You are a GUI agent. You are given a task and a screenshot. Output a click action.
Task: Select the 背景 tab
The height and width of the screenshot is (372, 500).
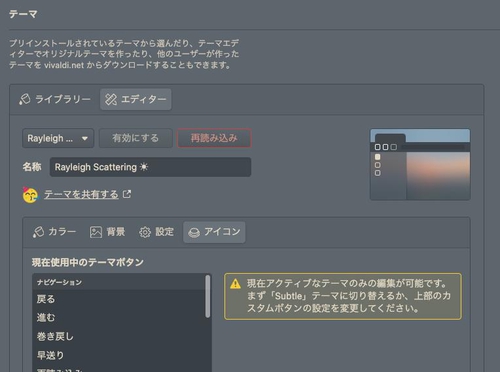click(107, 232)
